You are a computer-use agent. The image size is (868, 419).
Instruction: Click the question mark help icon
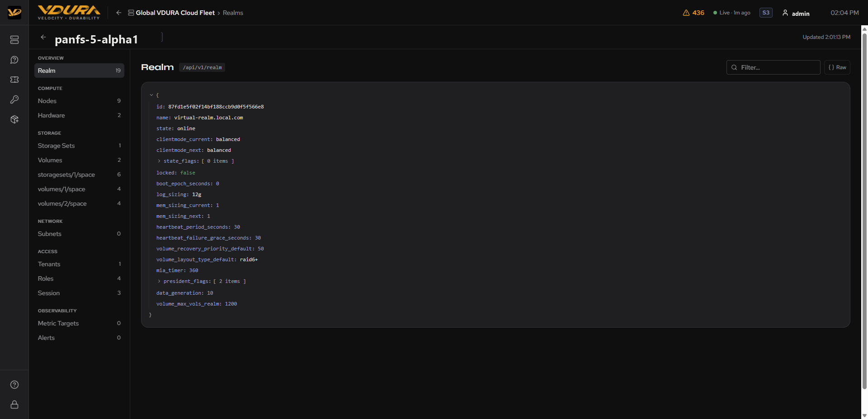(14, 385)
